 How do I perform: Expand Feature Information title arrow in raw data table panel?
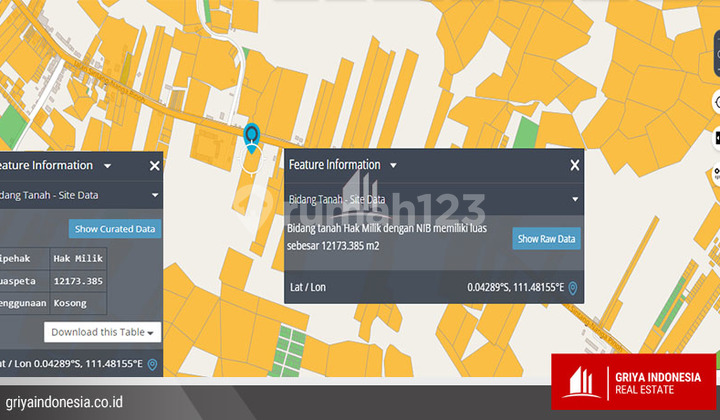tap(107, 166)
